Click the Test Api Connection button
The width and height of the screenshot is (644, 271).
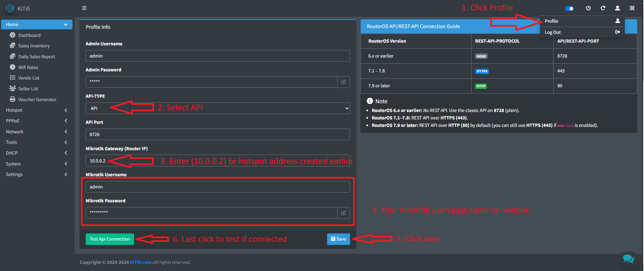tap(110, 239)
